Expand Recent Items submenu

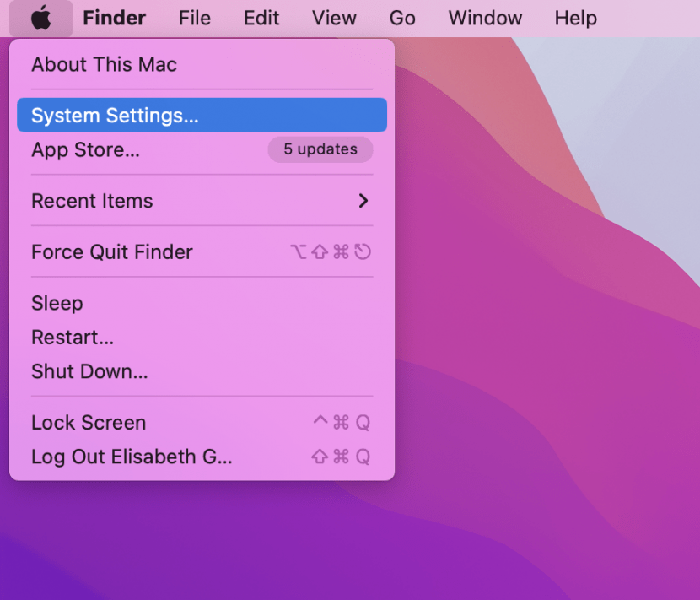tap(202, 201)
